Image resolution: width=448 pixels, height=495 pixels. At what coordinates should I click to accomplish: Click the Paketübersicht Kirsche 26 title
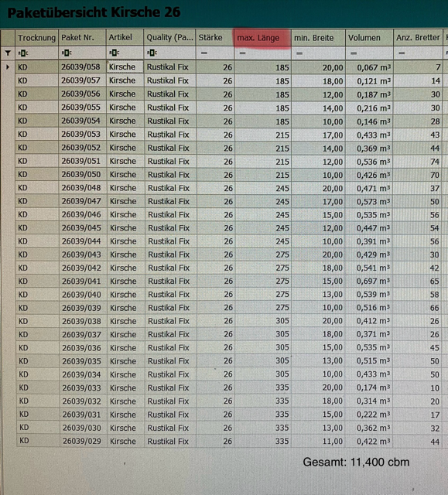[94, 12]
